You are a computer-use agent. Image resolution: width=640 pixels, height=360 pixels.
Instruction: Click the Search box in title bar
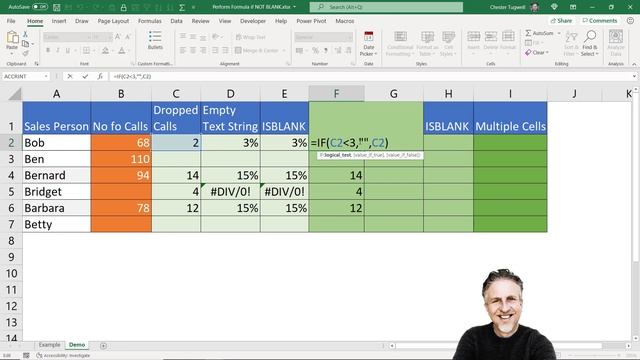tap(386, 7)
